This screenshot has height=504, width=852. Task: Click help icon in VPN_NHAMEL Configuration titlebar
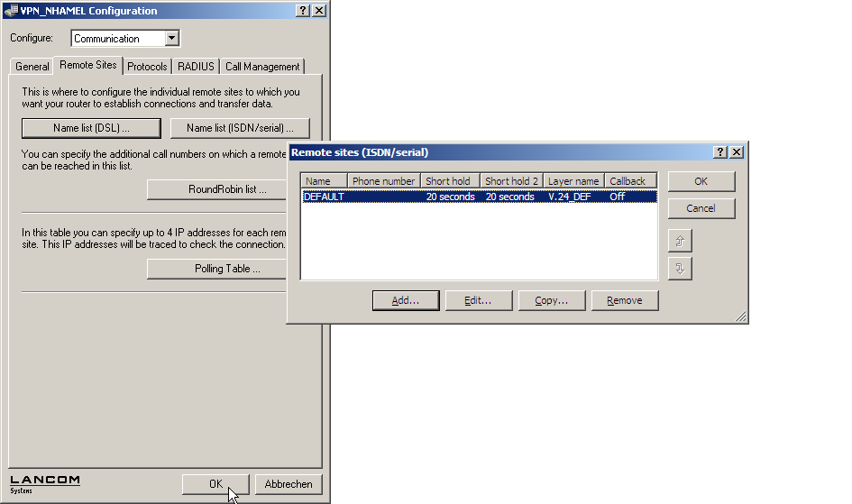(302, 11)
